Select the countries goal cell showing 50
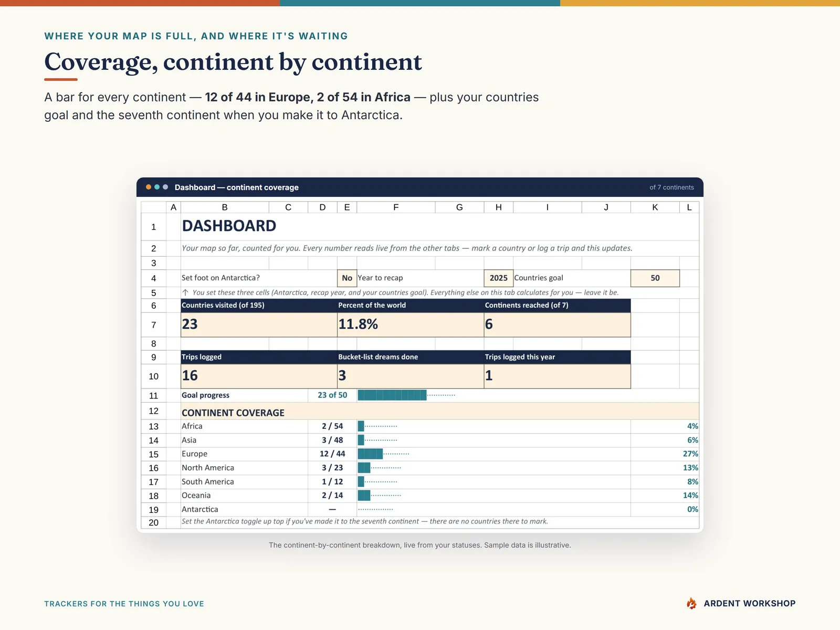840x630 pixels. (x=655, y=278)
